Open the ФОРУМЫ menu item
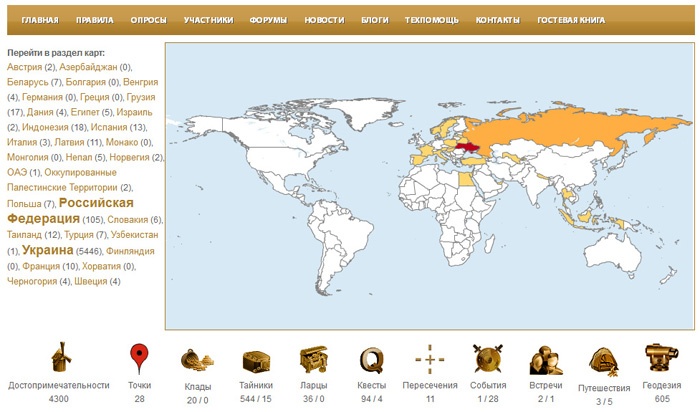Screen dimensions: 700x412 pos(268,20)
